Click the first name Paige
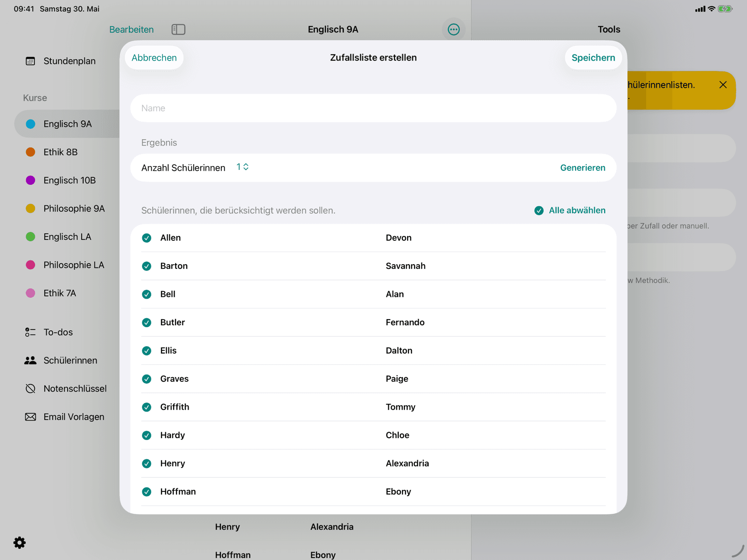Viewport: 747px width, 560px height. [x=397, y=379]
